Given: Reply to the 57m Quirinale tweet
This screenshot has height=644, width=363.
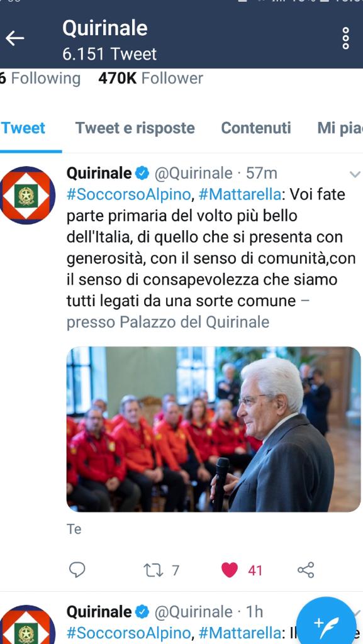Looking at the screenshot, I should click(x=77, y=570).
